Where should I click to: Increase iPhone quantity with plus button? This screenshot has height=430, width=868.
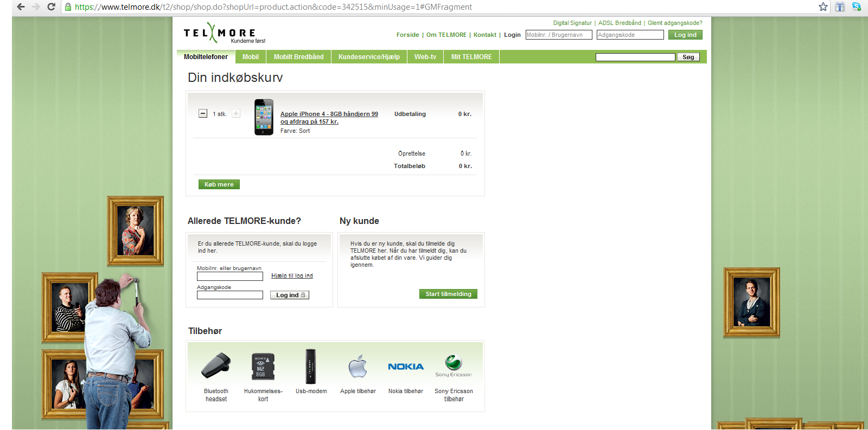(236, 114)
